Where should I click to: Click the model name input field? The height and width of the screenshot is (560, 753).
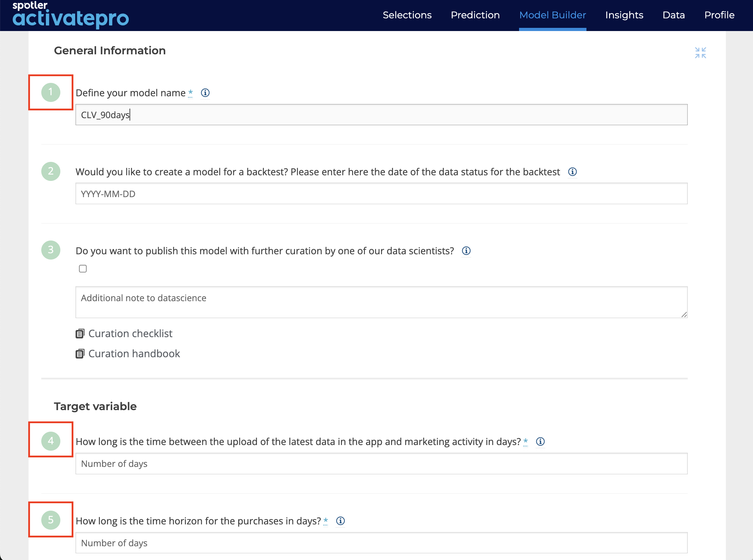(x=381, y=115)
